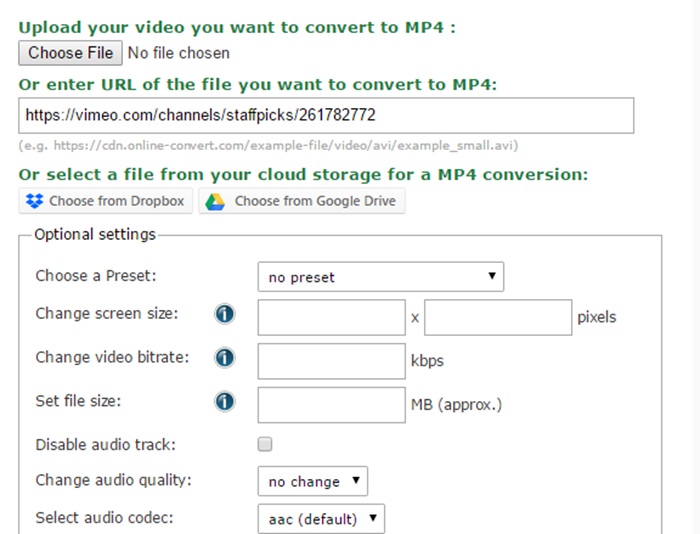This screenshot has width=700, height=534.
Task: Click the 'No file chosen' text
Action: tap(179, 53)
